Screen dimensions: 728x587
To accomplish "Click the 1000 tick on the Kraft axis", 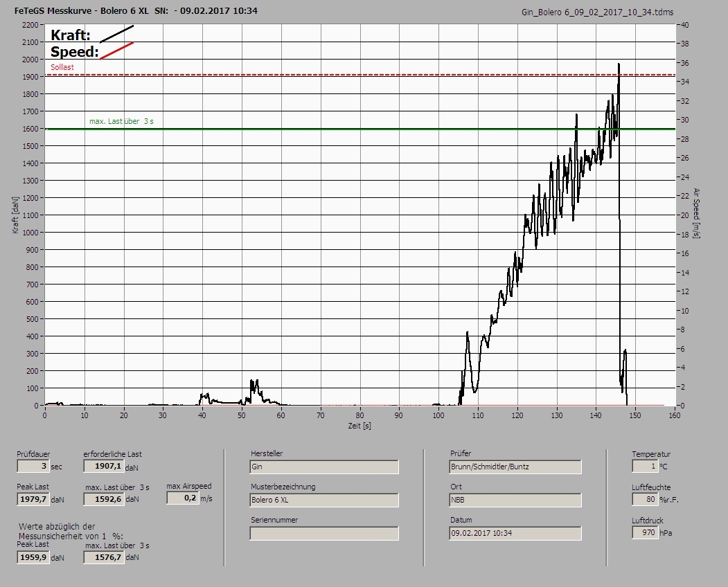I will point(30,233).
